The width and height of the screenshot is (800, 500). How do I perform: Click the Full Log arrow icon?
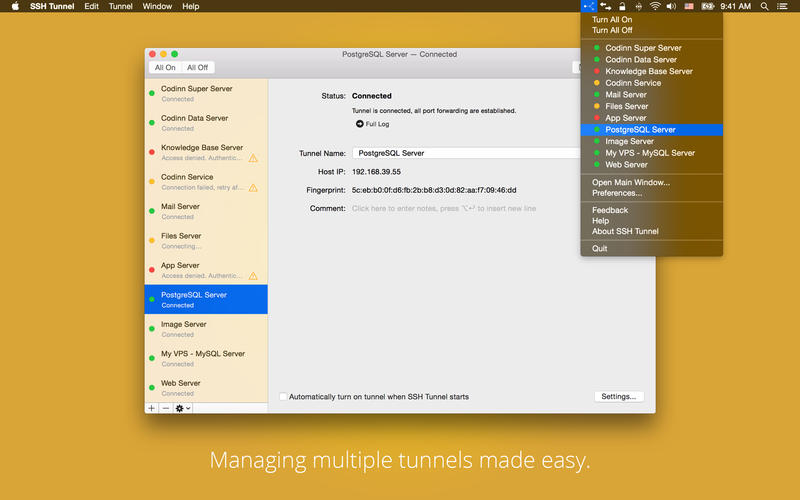359,124
